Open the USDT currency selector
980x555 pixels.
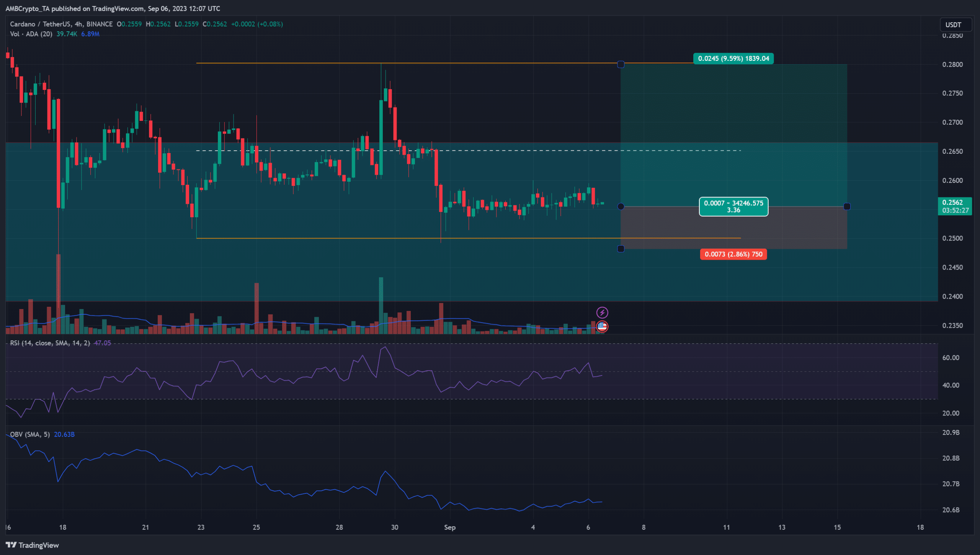pyautogui.click(x=956, y=24)
